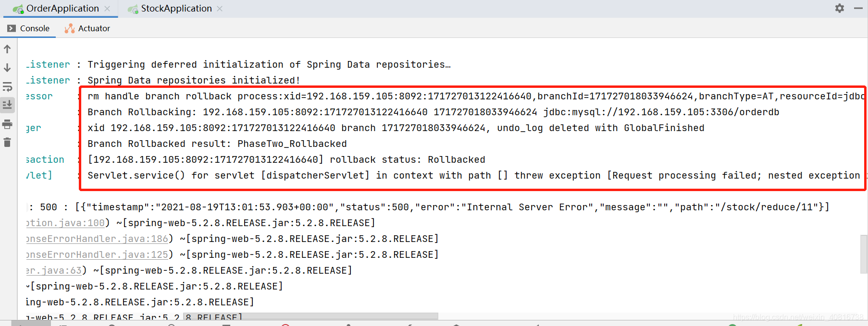Toggle scroll to end of console
This screenshot has height=326, width=868.
7,105
